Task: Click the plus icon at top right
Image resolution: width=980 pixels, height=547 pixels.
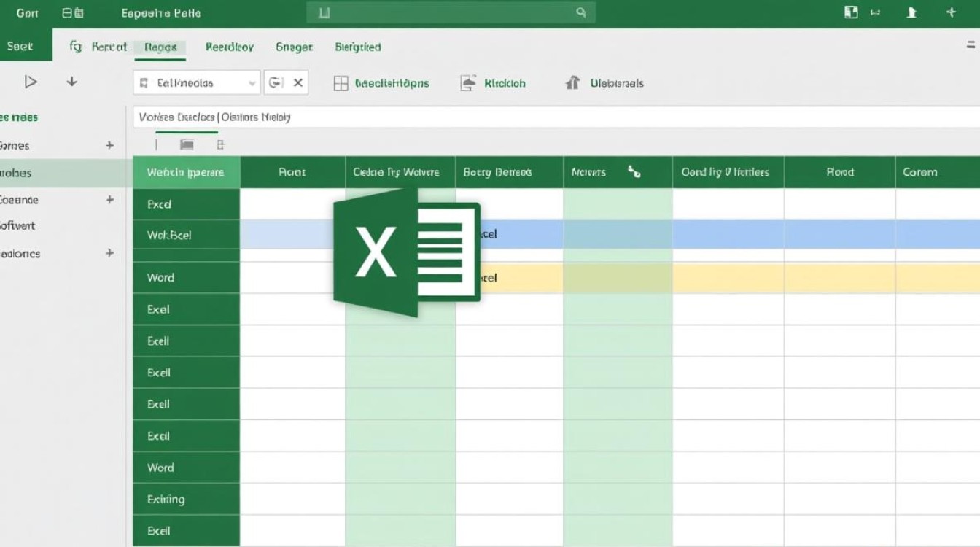Action: tap(951, 12)
